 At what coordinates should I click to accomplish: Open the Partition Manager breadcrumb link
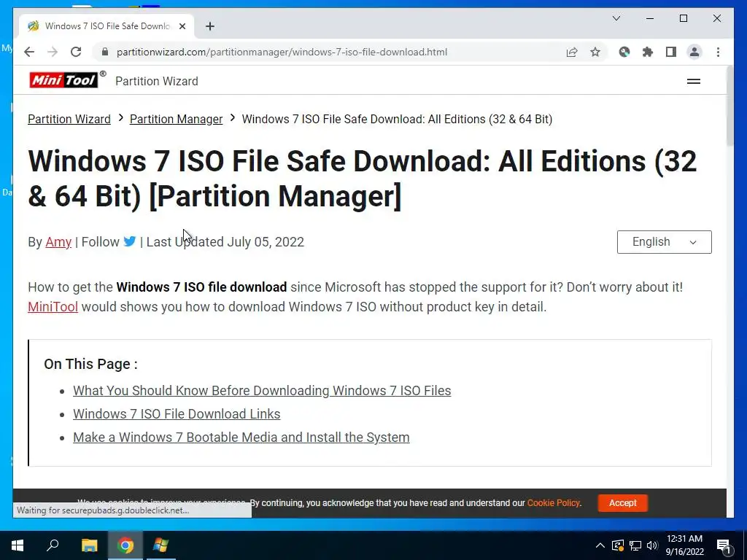(177, 119)
